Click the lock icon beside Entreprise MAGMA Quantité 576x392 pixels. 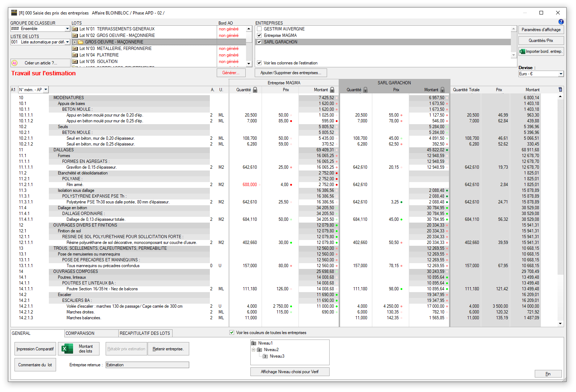(x=255, y=90)
